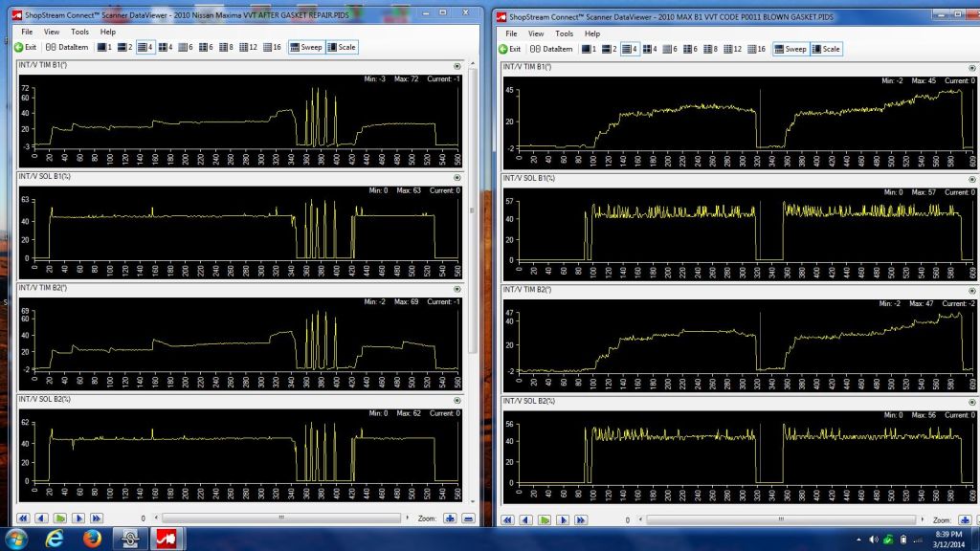Open Help menu in AFTER GASKET REPAIR window

pyautogui.click(x=107, y=32)
